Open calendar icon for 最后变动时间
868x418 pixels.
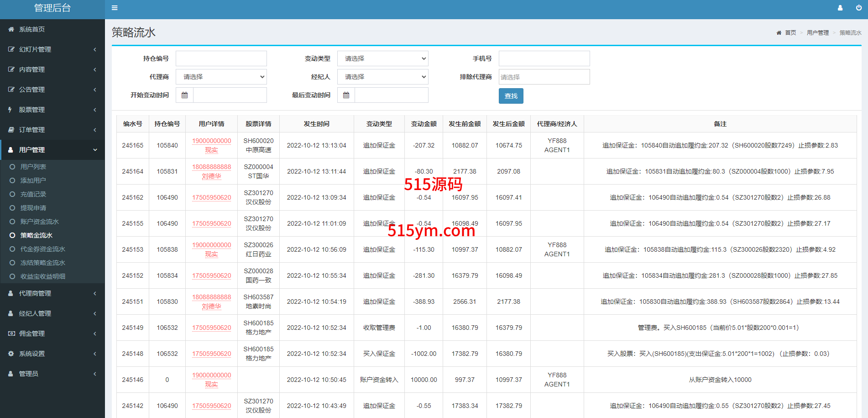point(346,95)
